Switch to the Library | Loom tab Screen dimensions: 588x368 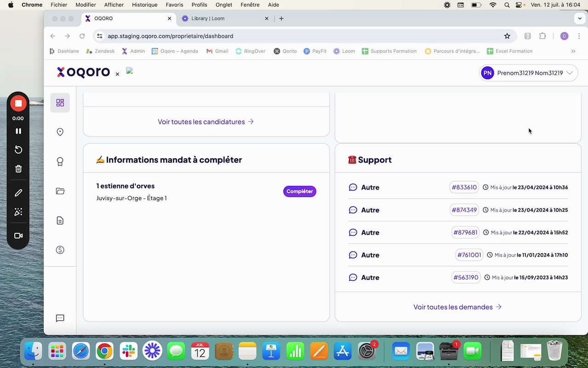225,18
